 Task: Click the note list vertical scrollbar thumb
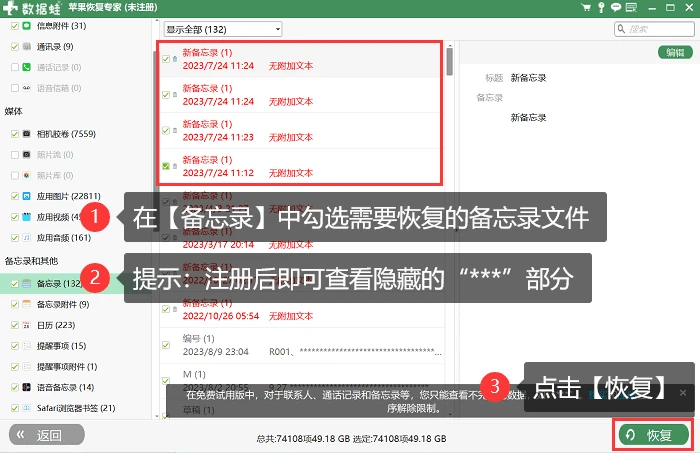450,61
